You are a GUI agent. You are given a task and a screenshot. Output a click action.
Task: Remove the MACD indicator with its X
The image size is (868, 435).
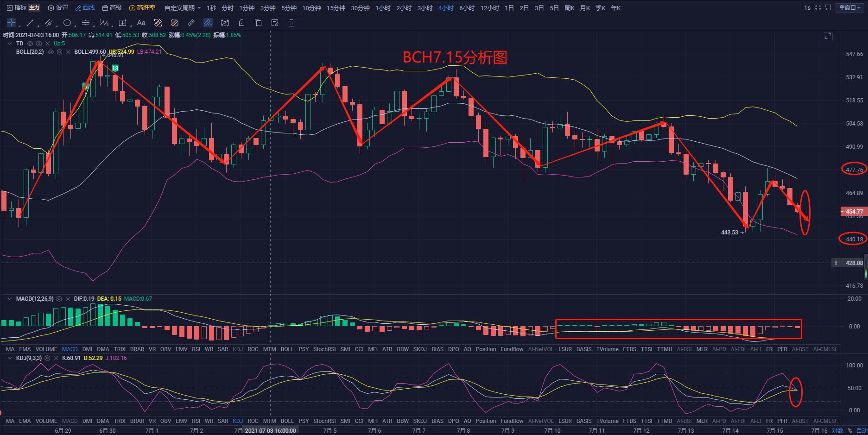(68, 299)
